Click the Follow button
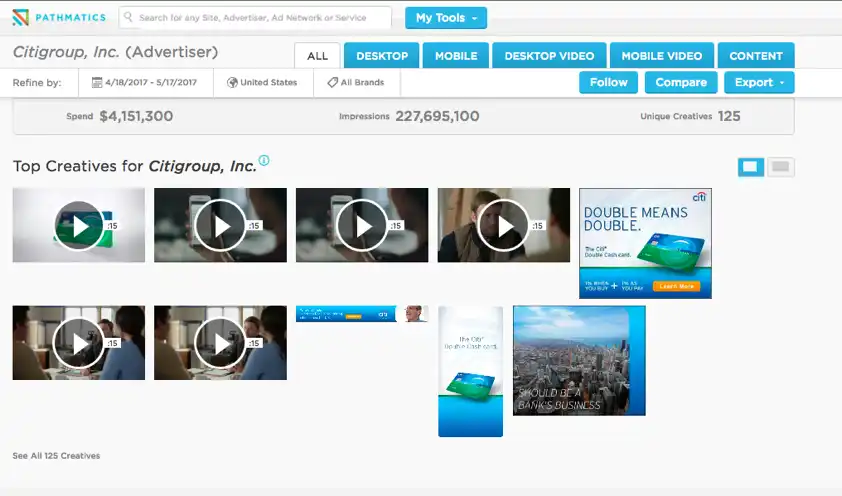842x496 pixels. tap(608, 82)
